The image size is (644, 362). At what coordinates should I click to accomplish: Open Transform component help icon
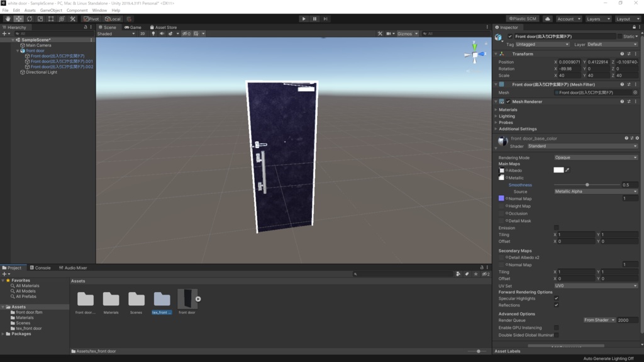(x=622, y=54)
